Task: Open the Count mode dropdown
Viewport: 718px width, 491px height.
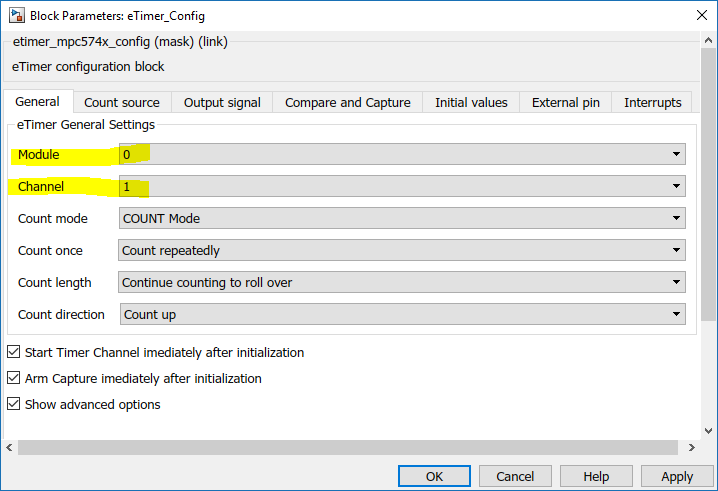Action: pyautogui.click(x=401, y=219)
